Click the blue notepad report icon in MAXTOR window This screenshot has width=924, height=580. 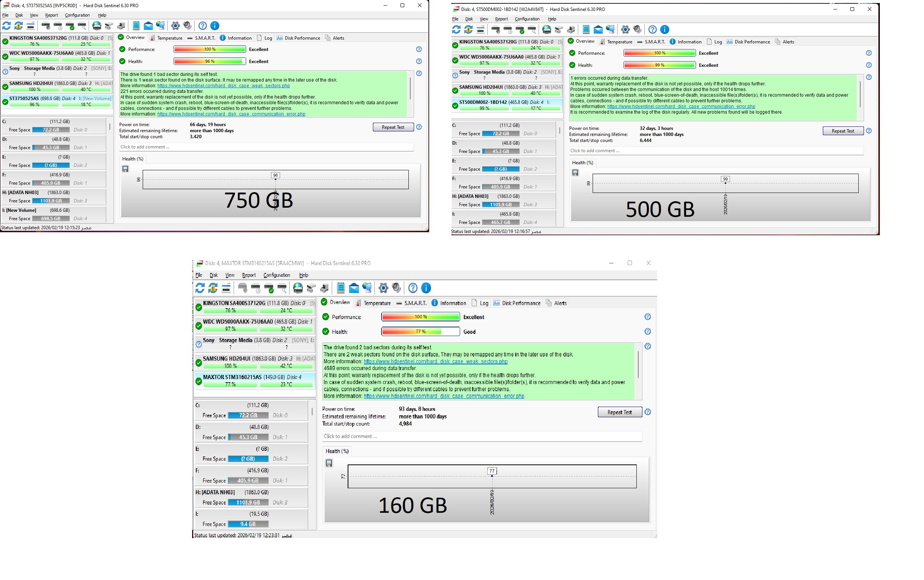pyautogui.click(x=340, y=288)
